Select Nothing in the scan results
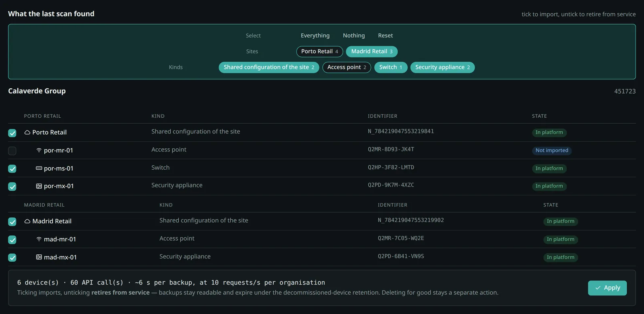Viewport: 644px width, 314px height. click(x=354, y=35)
